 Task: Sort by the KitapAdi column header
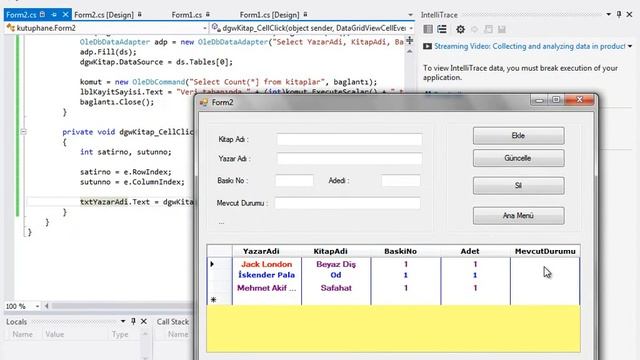click(336, 251)
